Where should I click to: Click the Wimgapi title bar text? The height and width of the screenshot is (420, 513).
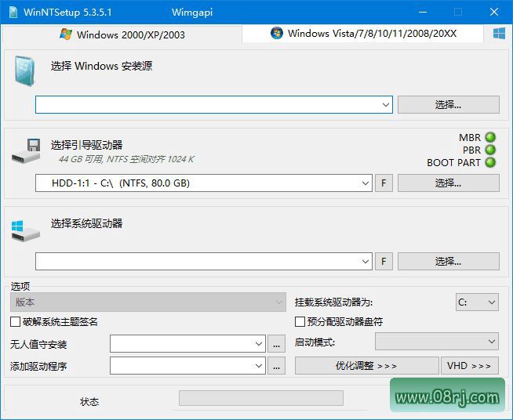click(192, 12)
